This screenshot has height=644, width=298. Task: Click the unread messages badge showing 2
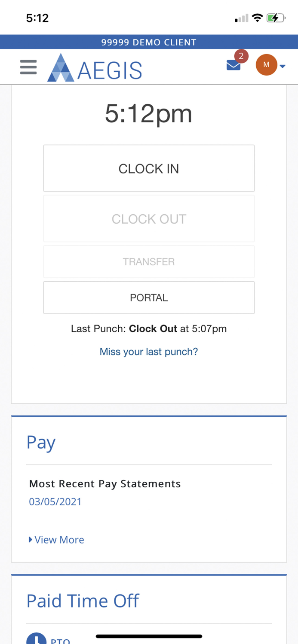(x=241, y=55)
